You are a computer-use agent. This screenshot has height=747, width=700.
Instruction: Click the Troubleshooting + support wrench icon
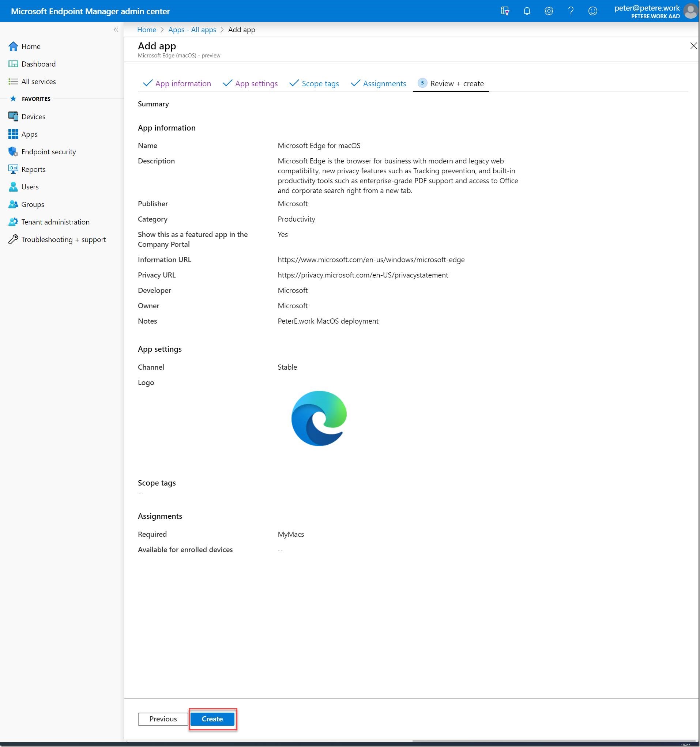coord(13,239)
